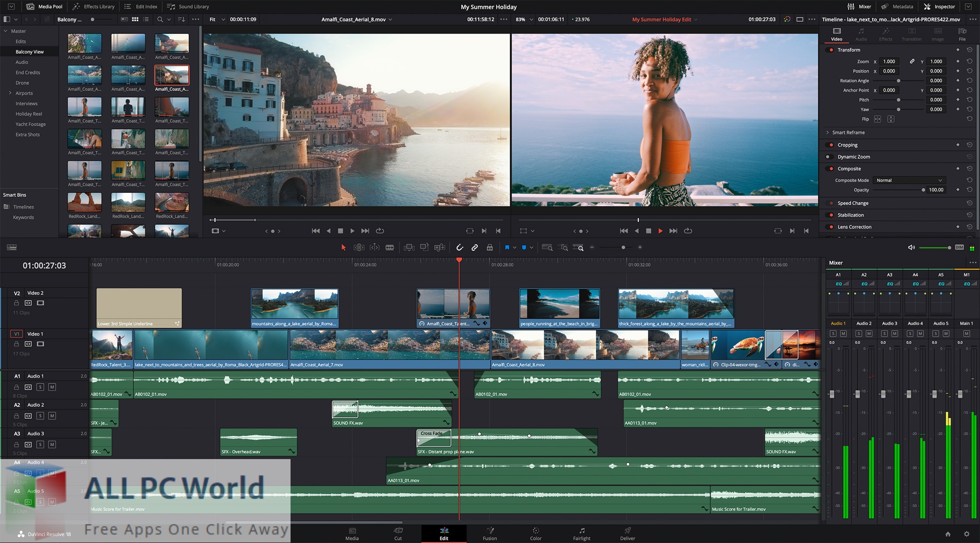Enable Snapping toggle in toolbar
This screenshot has height=543, width=980.
pyautogui.click(x=459, y=247)
